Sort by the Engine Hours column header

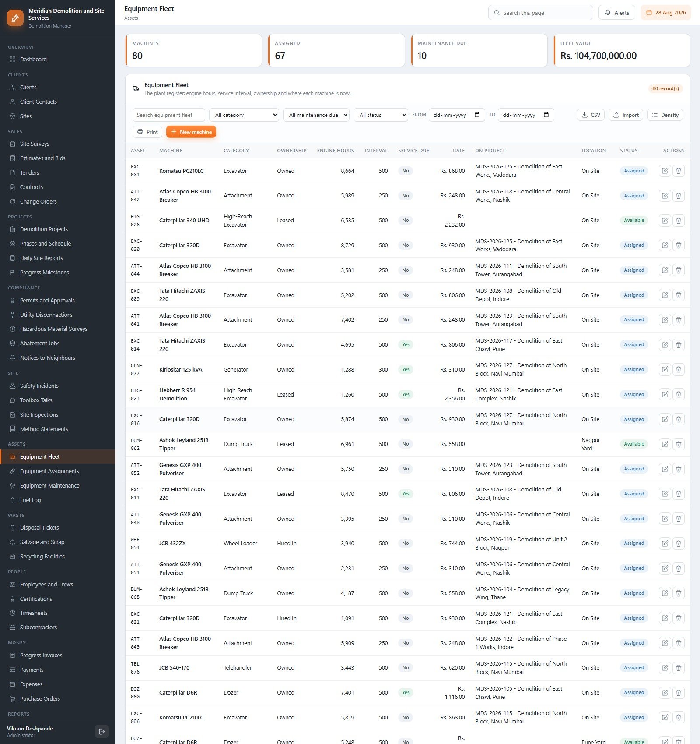click(335, 151)
